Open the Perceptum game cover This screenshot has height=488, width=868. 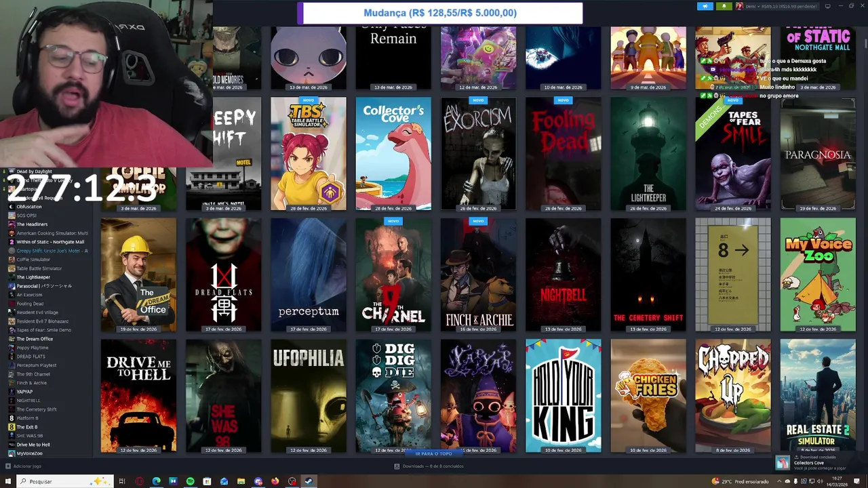tap(309, 275)
